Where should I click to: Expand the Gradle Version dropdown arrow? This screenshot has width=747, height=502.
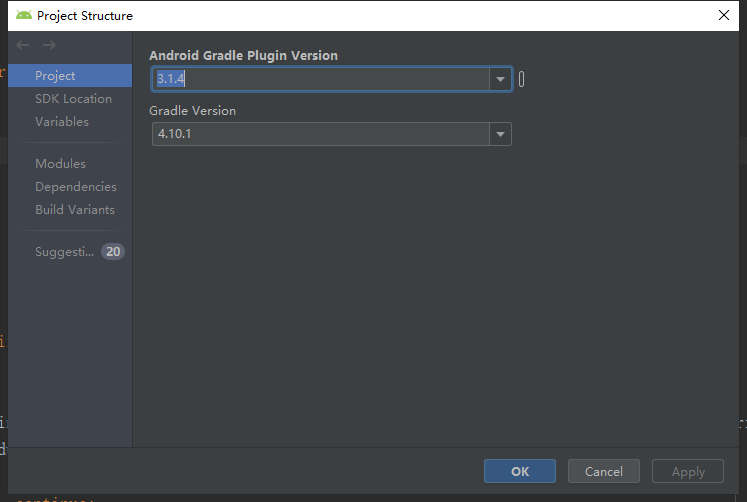coord(500,134)
